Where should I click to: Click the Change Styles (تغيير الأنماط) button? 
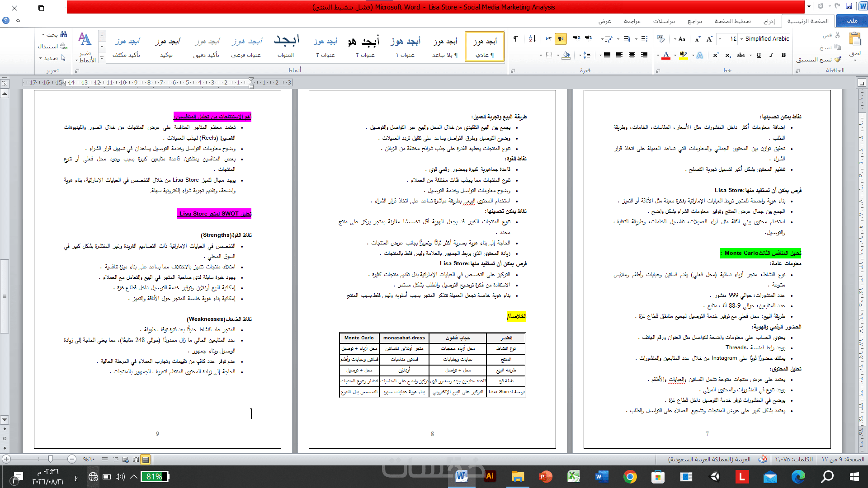[x=85, y=47]
